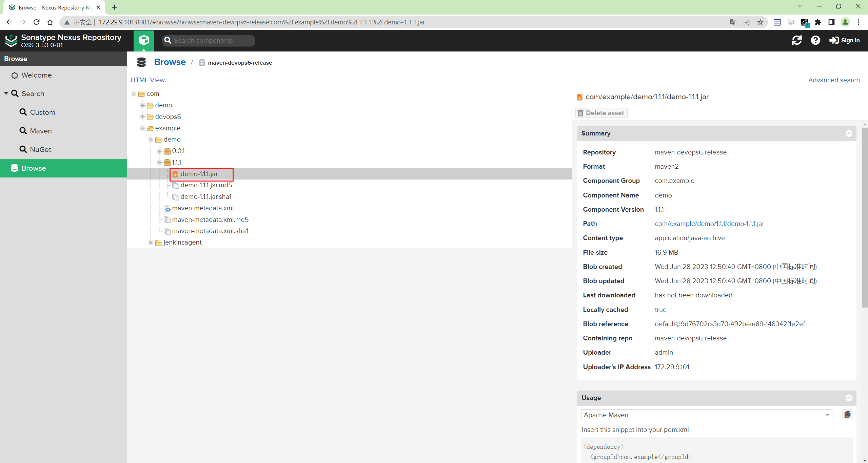
Task: Select demo-1.1.1.jar.sha1 in the tree
Action: point(206,197)
